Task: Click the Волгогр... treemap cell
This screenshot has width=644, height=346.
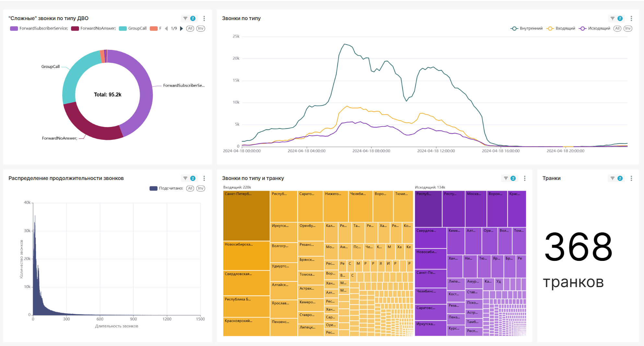Action: point(284,252)
